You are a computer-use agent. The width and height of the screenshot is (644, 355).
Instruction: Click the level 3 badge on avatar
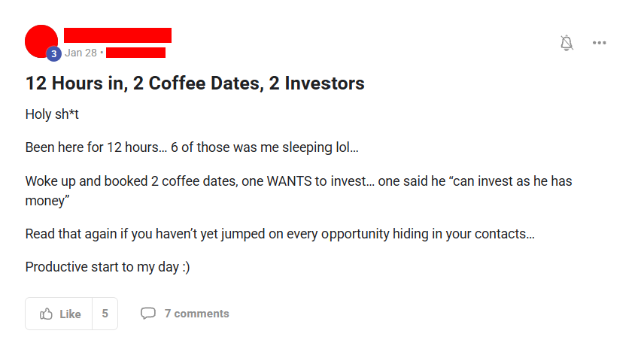click(x=53, y=53)
